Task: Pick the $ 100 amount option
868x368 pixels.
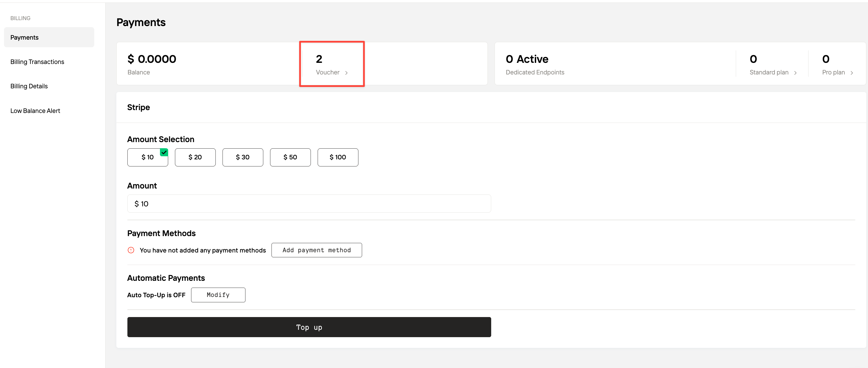Action: [338, 157]
